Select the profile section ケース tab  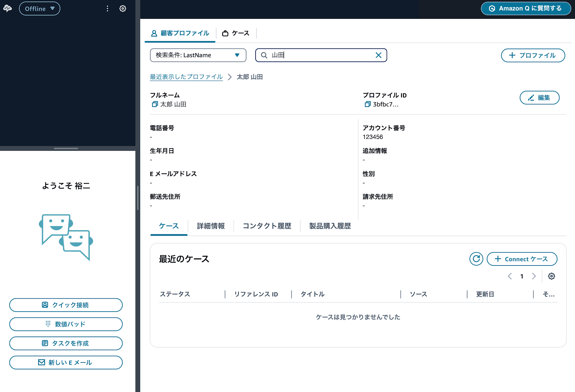169,226
